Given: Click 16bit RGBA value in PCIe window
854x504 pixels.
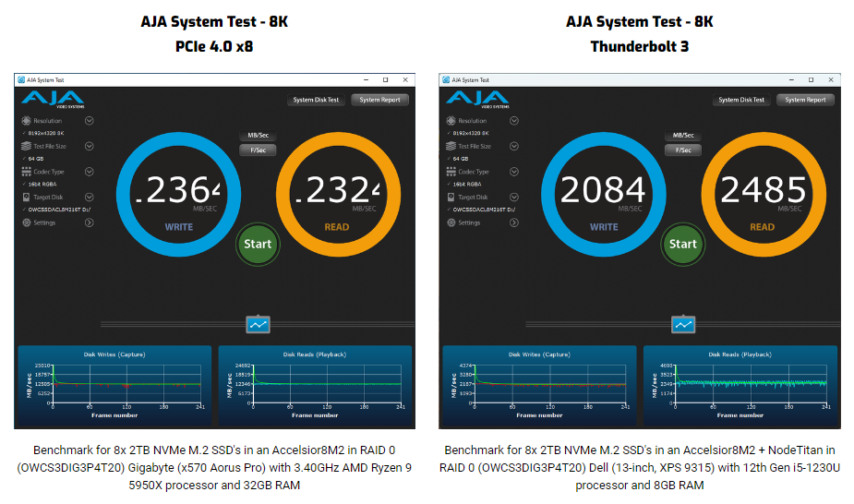Looking at the screenshot, I should point(42,185).
